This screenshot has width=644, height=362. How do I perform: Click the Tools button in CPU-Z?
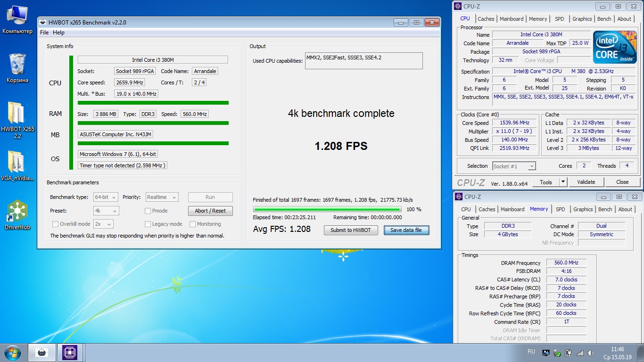[546, 182]
